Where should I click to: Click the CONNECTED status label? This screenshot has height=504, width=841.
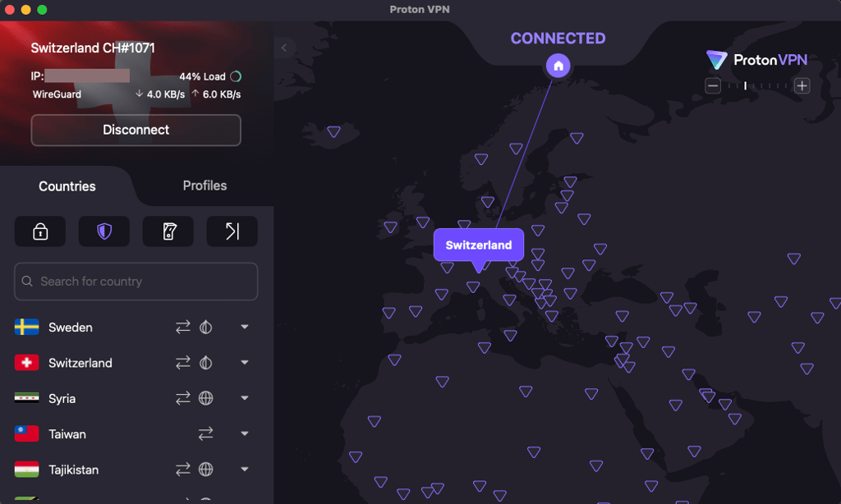pyautogui.click(x=558, y=38)
